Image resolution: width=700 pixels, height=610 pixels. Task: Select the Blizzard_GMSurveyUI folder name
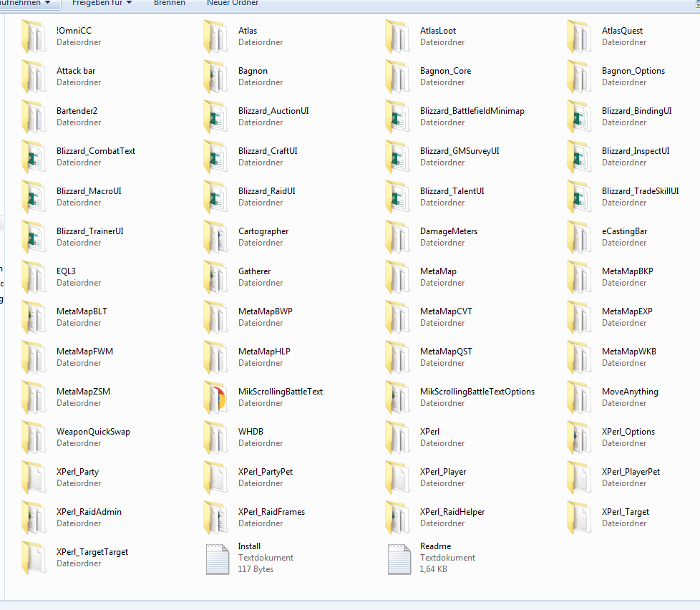tap(460, 151)
